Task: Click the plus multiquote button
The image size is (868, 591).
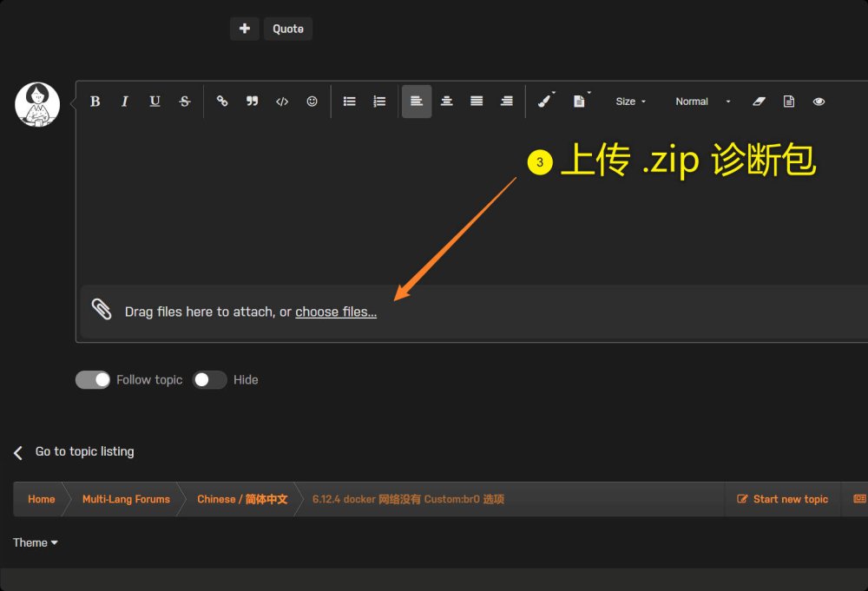Action: pyautogui.click(x=245, y=29)
